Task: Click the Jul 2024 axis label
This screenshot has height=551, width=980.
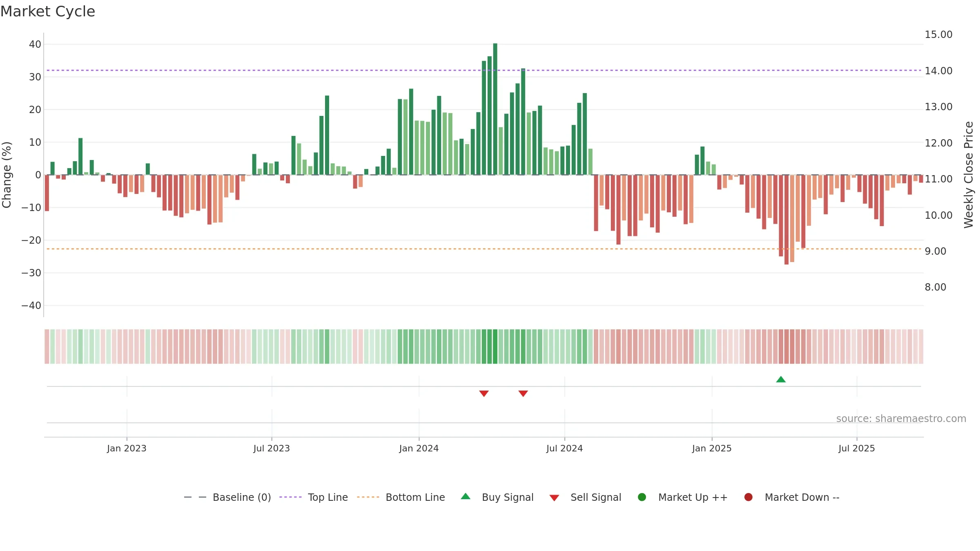Action: tap(565, 448)
